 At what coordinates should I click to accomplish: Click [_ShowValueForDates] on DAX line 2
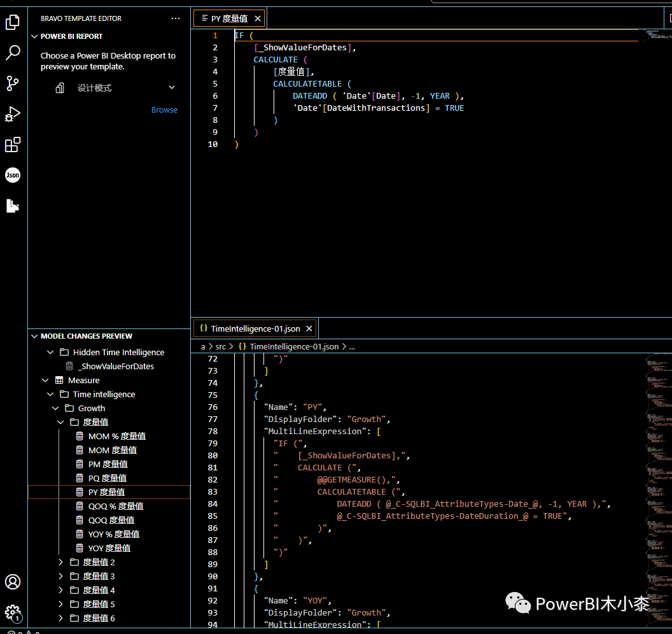(x=302, y=47)
